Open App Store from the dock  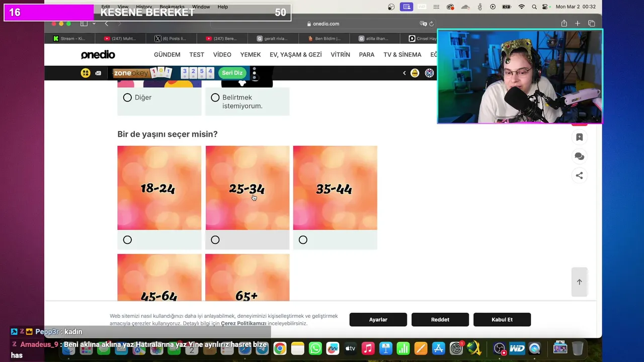pyautogui.click(x=438, y=348)
